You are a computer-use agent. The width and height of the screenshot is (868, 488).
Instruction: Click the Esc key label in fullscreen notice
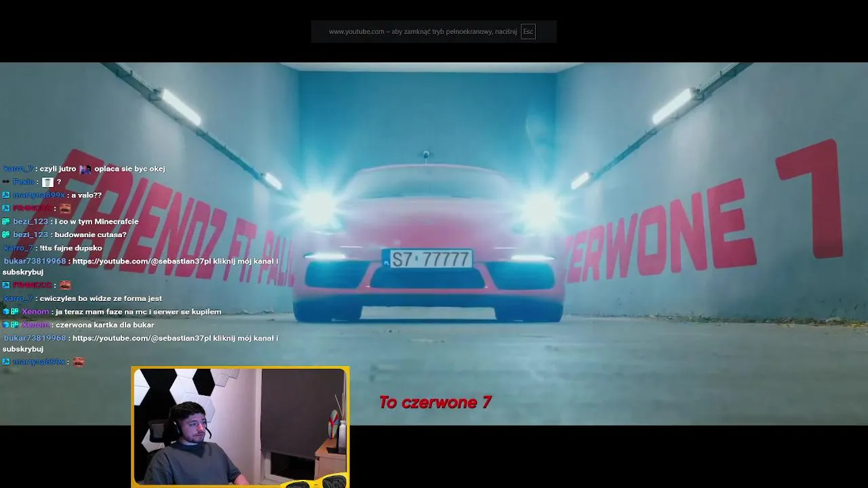528,32
